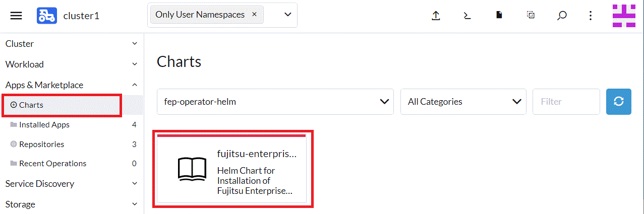
Task: Go to Installed Apps
Action: 44,125
